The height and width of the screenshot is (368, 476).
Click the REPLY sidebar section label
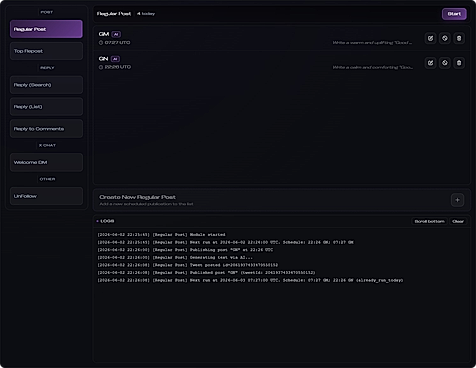pos(47,68)
